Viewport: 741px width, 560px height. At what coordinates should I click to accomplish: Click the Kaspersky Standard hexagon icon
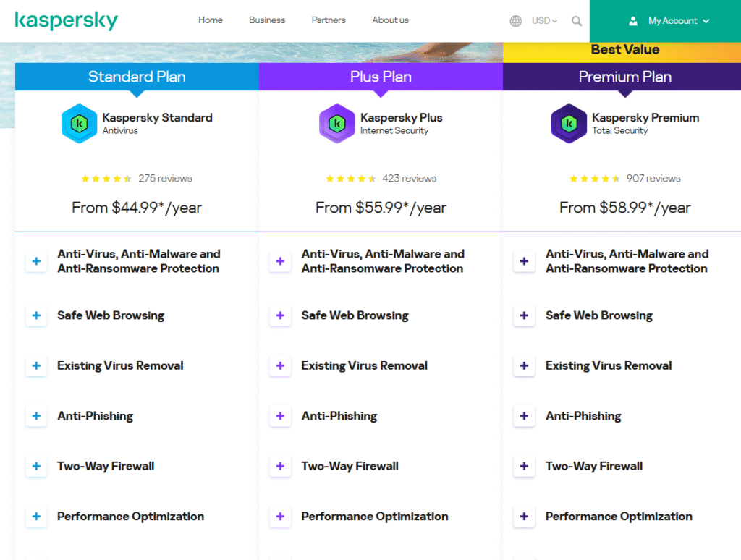click(x=80, y=123)
